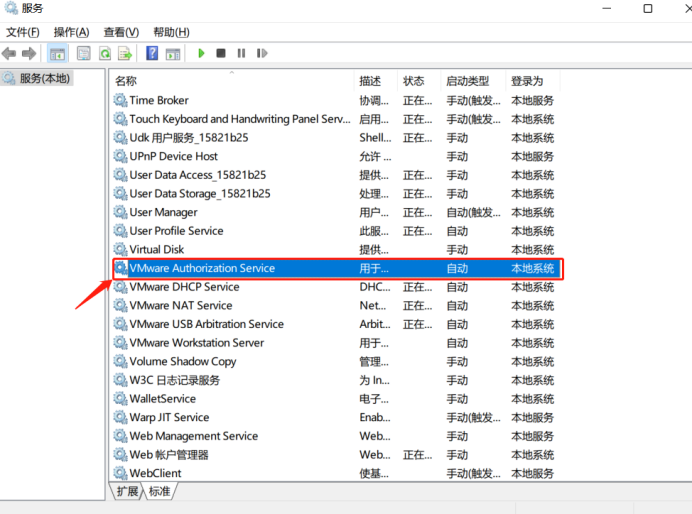Select the Web 帐户管理器 service
This screenshot has width=692, height=514.
coord(337,454)
